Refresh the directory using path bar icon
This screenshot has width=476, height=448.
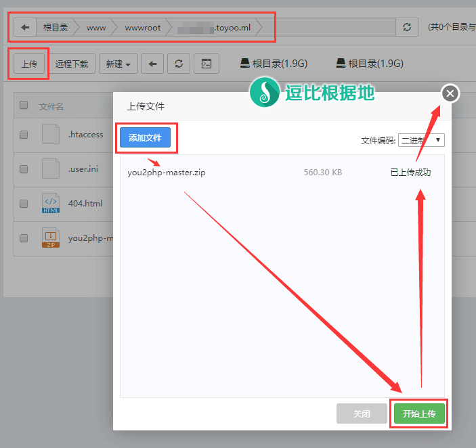click(x=406, y=27)
